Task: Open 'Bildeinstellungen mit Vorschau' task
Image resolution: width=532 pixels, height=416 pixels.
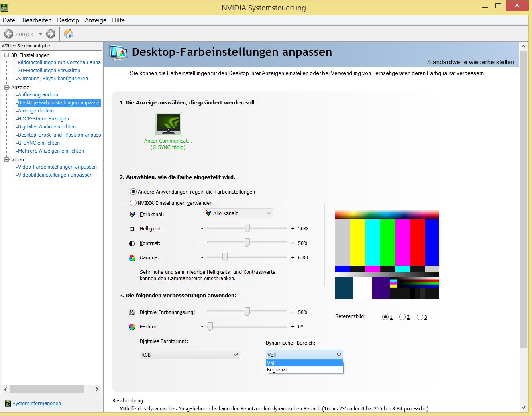Action: click(59, 63)
